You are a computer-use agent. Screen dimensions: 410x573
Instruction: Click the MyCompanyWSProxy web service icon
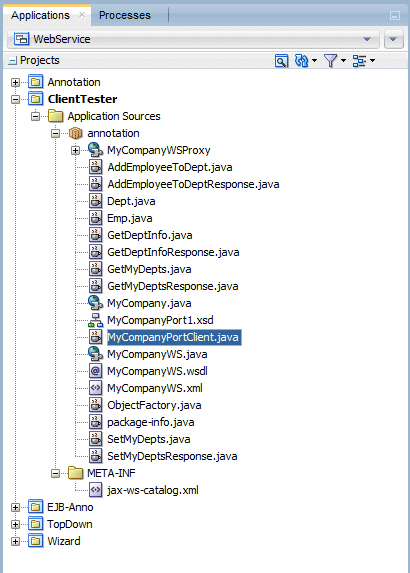(x=95, y=150)
